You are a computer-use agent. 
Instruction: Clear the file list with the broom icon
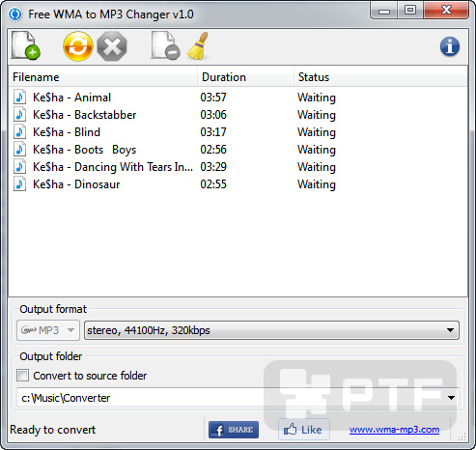pos(198,45)
